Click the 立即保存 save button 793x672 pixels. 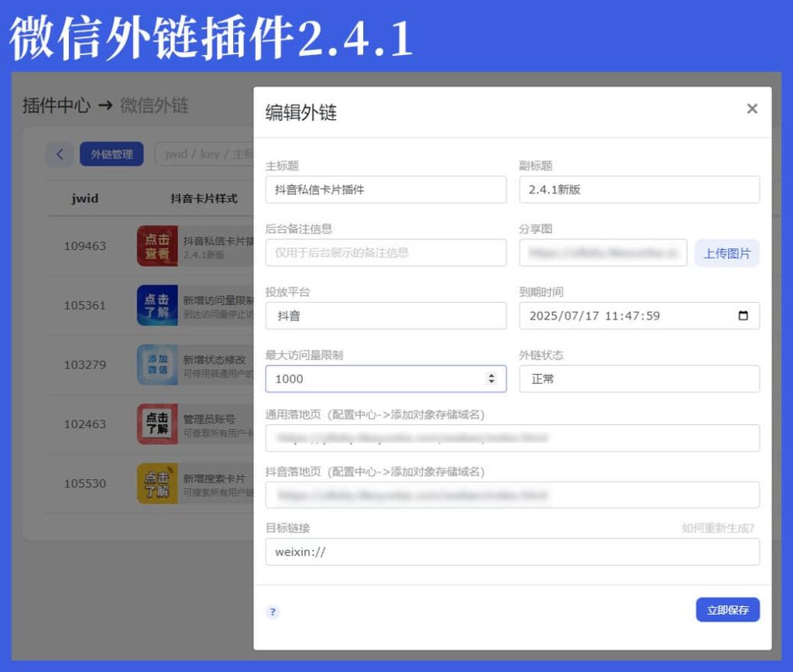click(727, 610)
